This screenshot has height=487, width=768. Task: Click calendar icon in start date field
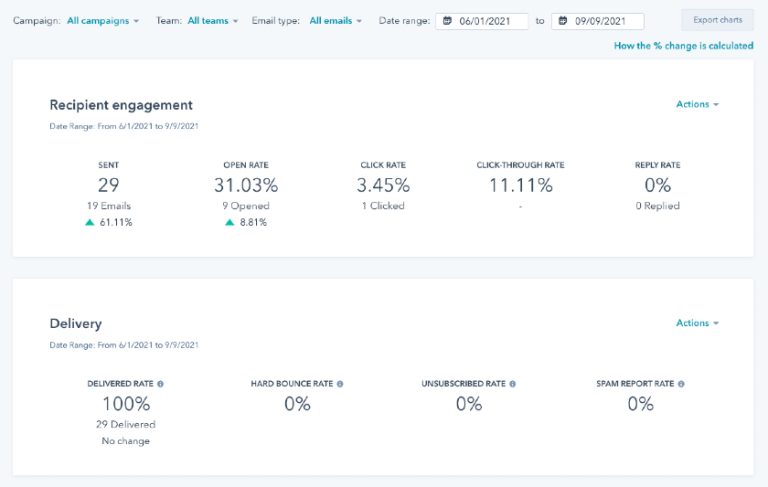pos(447,21)
